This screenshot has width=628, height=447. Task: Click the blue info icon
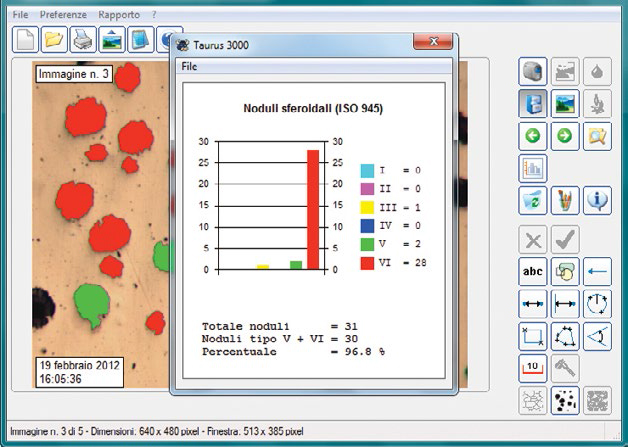(597, 200)
